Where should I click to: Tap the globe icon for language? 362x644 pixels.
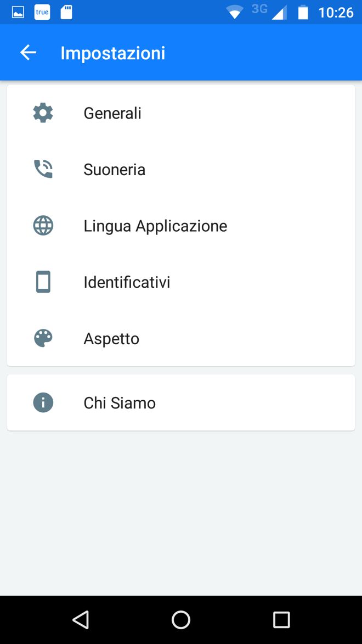click(43, 226)
